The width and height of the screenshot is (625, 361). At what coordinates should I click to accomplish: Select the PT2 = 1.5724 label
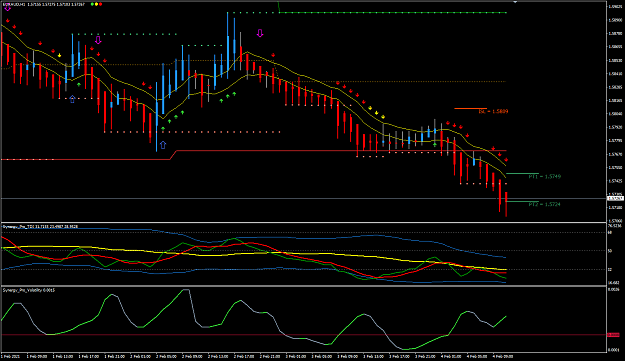[x=544, y=204]
